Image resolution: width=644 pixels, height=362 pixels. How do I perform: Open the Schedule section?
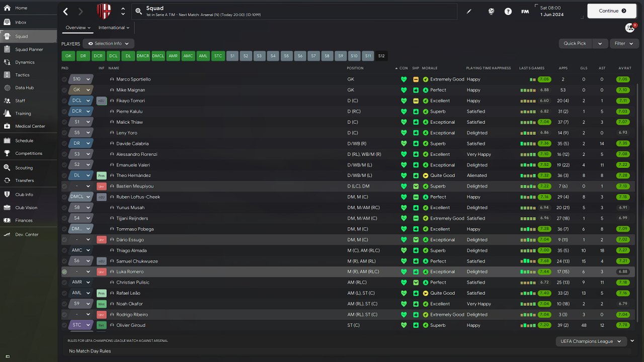(28, 141)
